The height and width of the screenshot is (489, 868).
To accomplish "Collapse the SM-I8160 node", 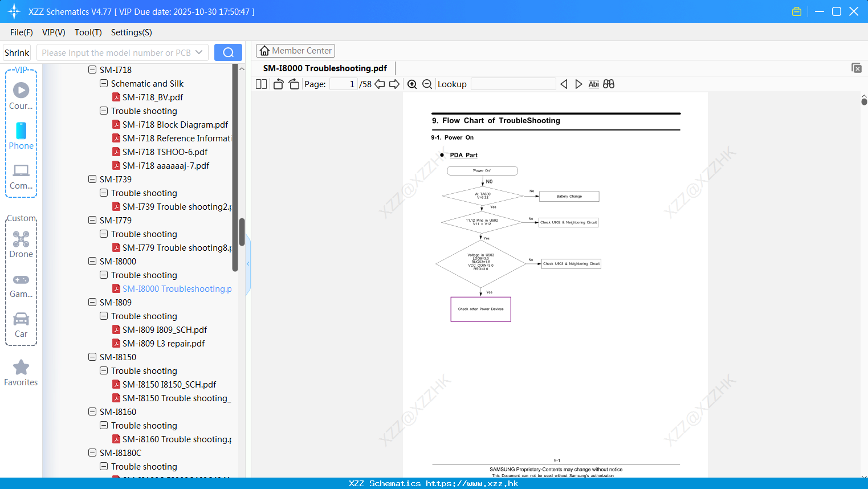I will (x=92, y=411).
